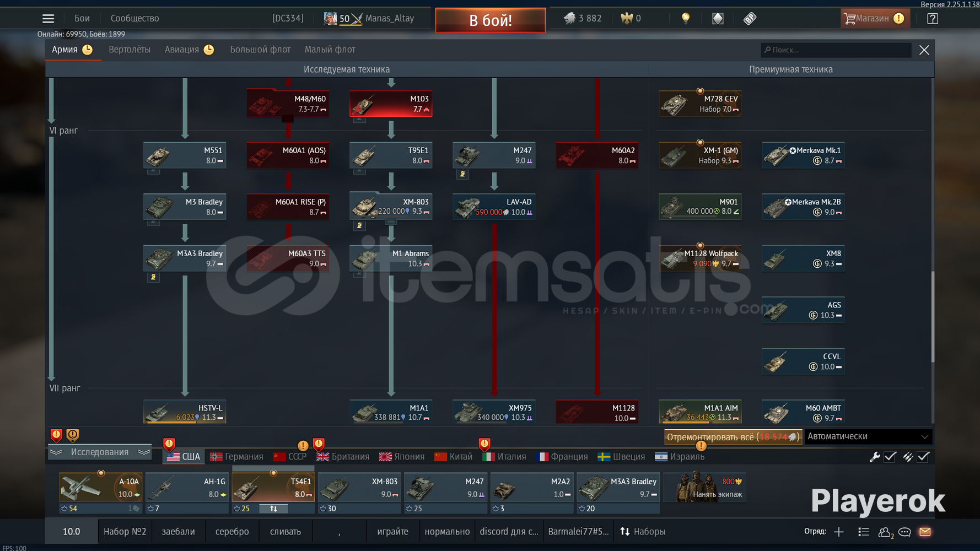The image size is (980, 551).
Task: Switch to the Малый флот tab
Action: [x=330, y=50]
